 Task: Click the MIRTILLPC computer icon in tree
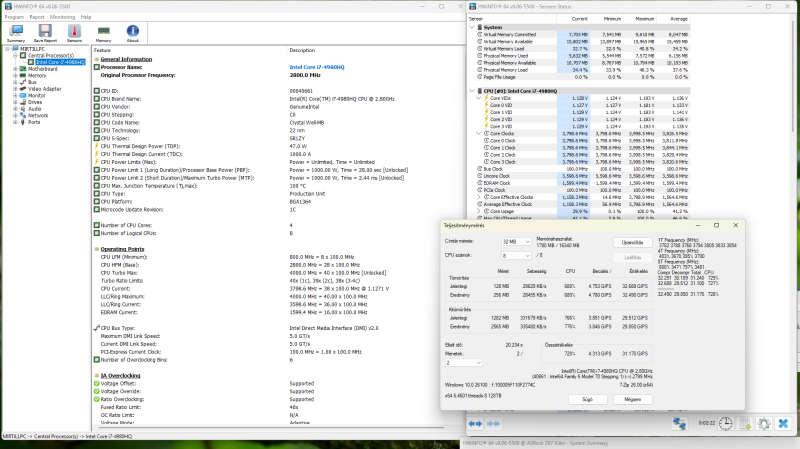click(x=15, y=49)
